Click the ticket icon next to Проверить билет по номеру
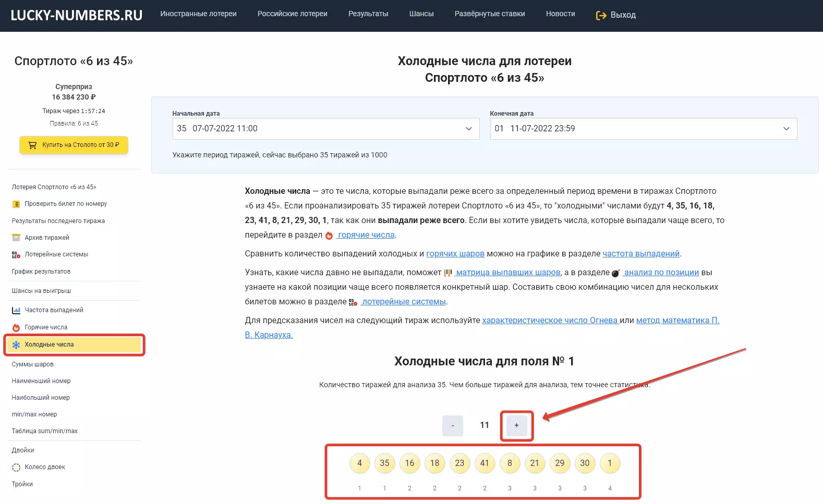The width and height of the screenshot is (823, 504). pyautogui.click(x=16, y=204)
